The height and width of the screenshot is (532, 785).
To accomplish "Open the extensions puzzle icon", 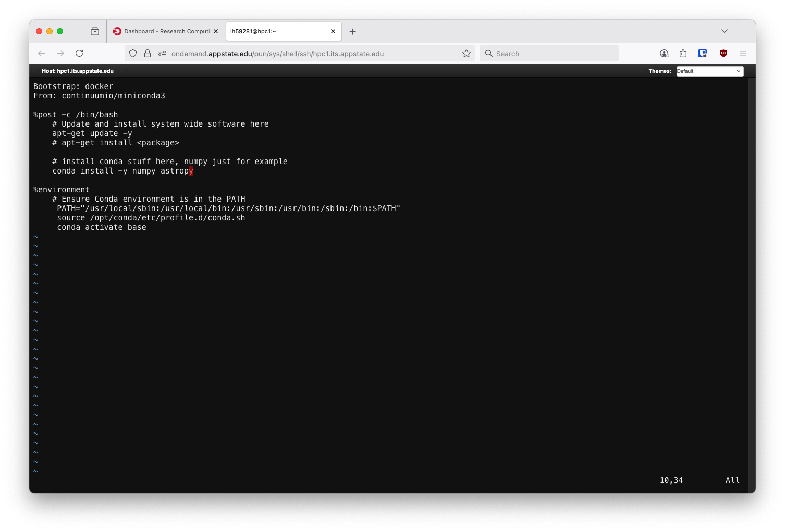I will point(683,53).
